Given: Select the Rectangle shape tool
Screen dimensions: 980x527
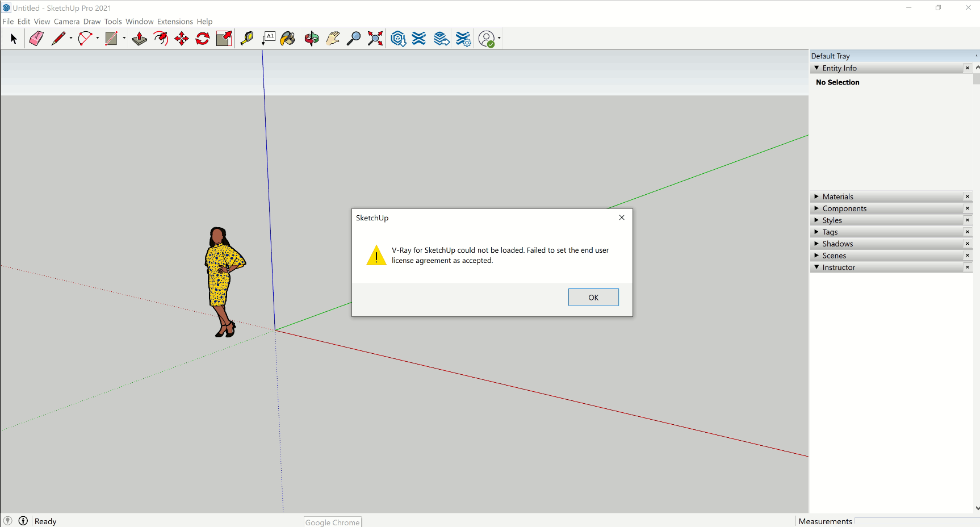Looking at the screenshot, I should click(111, 39).
